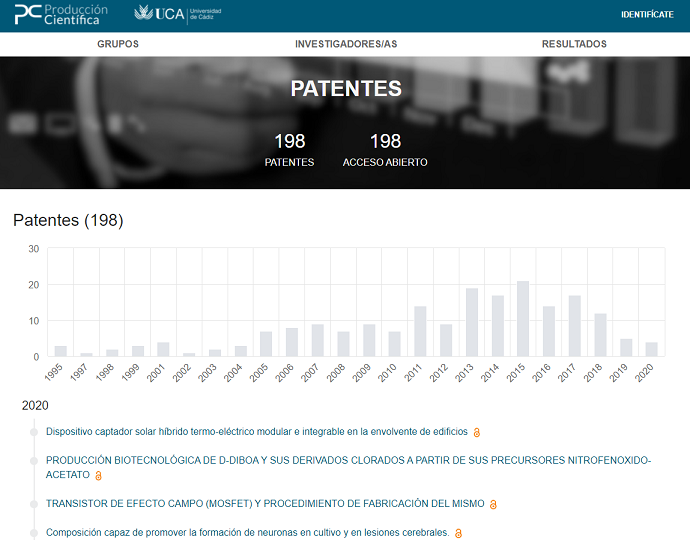Select the 2012 bar in chart
Screen dimensions: 690x552
tap(446, 341)
